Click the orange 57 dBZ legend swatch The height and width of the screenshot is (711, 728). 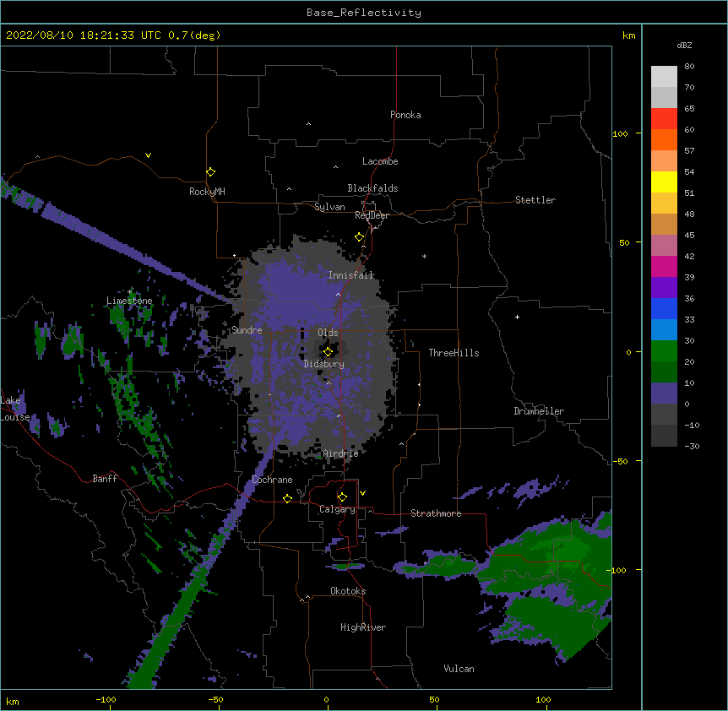point(664,139)
